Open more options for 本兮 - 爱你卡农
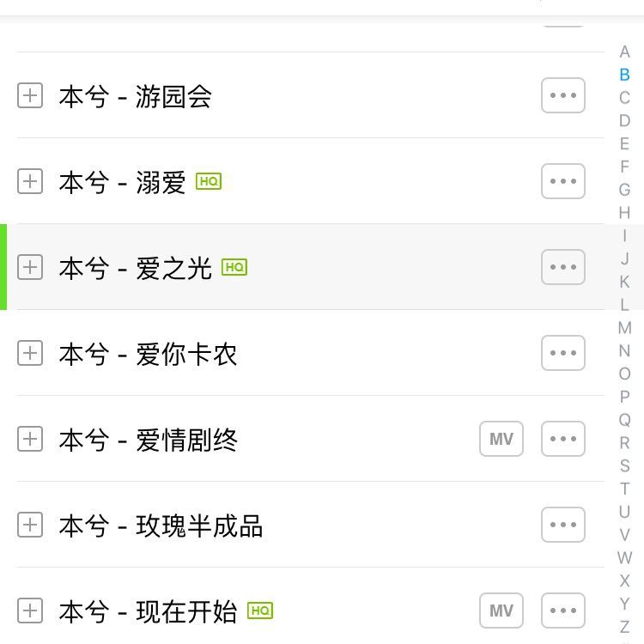 (x=563, y=353)
